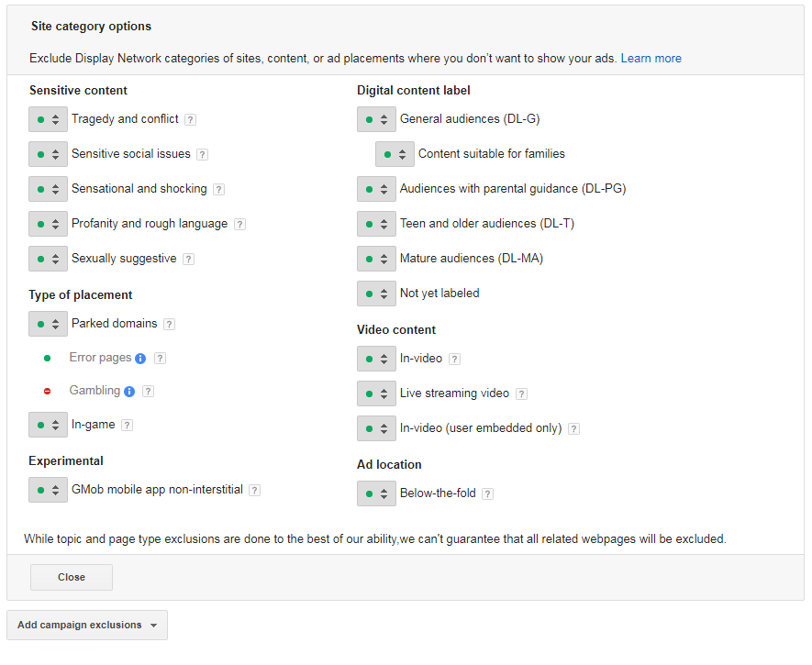812x665 pixels.
Task: Open status dropdown for Content suitable for families
Action: (x=395, y=154)
